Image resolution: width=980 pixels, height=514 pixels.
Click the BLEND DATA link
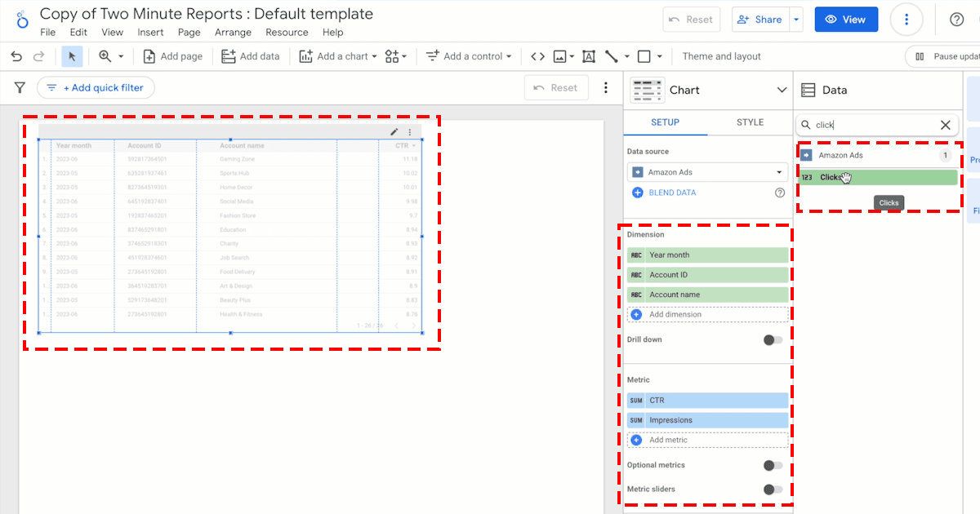pyautogui.click(x=672, y=193)
